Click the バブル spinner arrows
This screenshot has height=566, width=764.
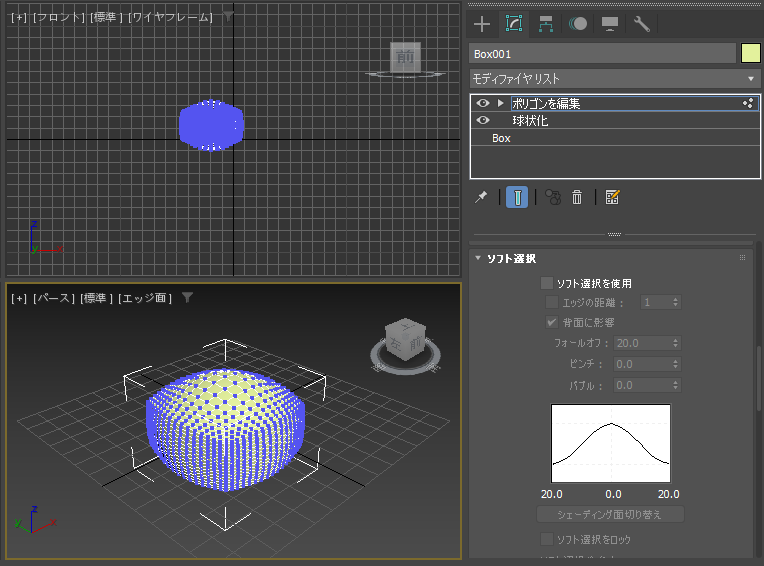(x=676, y=385)
